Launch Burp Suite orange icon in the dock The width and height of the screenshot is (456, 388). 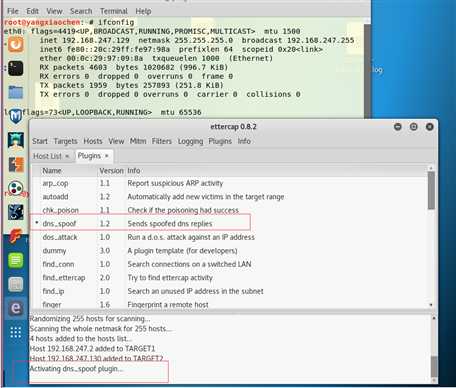click(16, 164)
